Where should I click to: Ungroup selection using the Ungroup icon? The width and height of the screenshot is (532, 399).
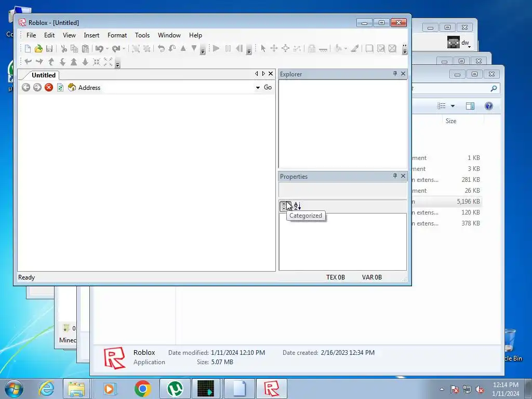click(147, 48)
